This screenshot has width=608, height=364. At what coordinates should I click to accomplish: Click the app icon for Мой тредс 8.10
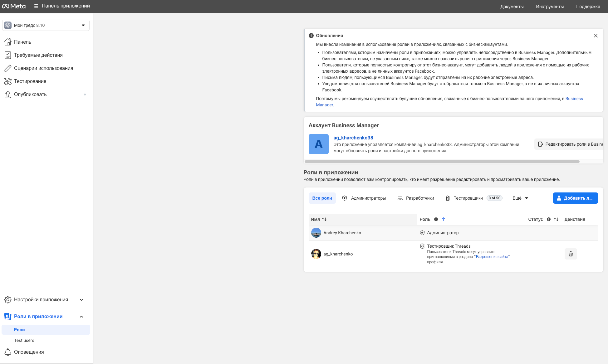8,25
